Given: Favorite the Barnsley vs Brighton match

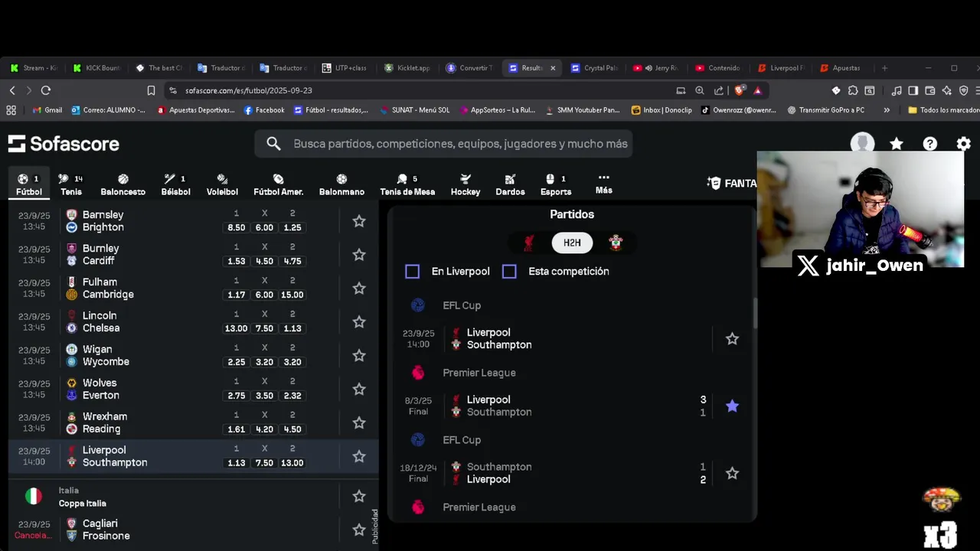Looking at the screenshot, I should coord(359,221).
